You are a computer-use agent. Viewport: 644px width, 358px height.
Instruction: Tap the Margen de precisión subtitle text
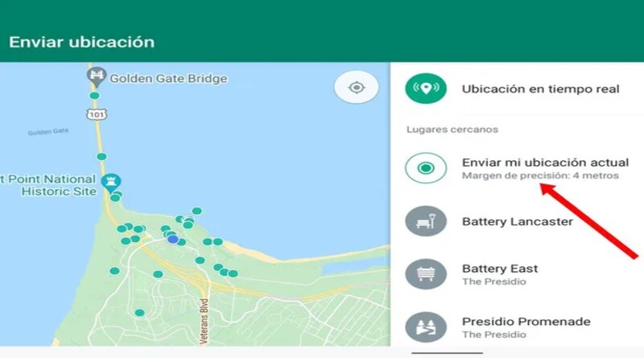pyautogui.click(x=540, y=175)
